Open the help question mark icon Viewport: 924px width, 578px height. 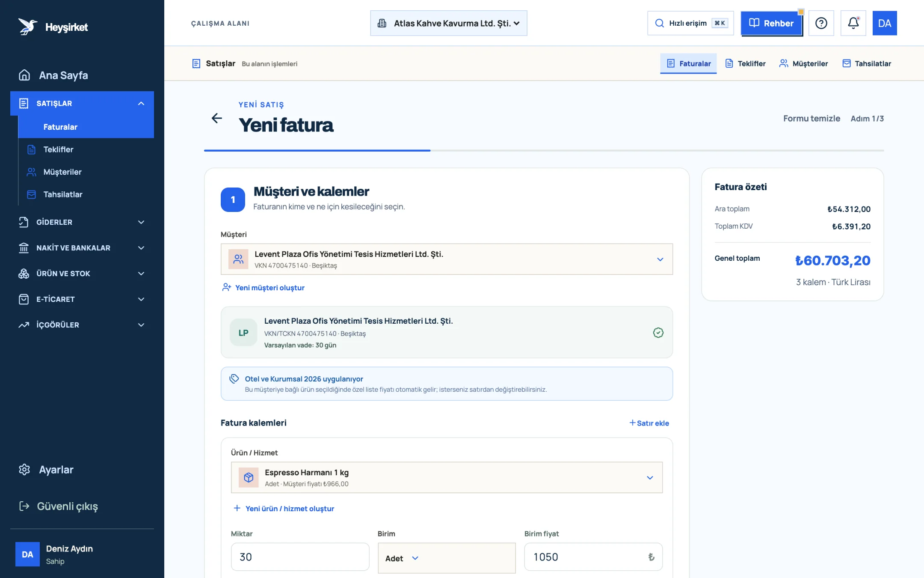pos(821,23)
